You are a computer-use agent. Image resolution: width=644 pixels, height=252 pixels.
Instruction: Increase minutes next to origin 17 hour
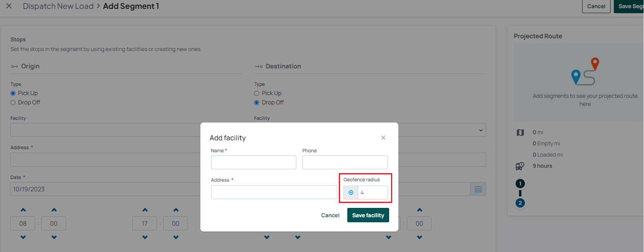coord(176,210)
